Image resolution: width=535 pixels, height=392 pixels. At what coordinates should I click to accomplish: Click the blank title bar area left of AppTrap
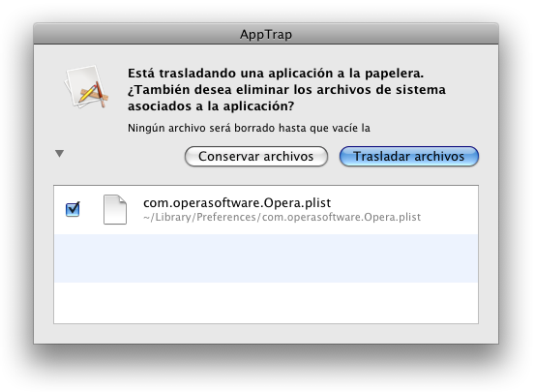[136, 35]
